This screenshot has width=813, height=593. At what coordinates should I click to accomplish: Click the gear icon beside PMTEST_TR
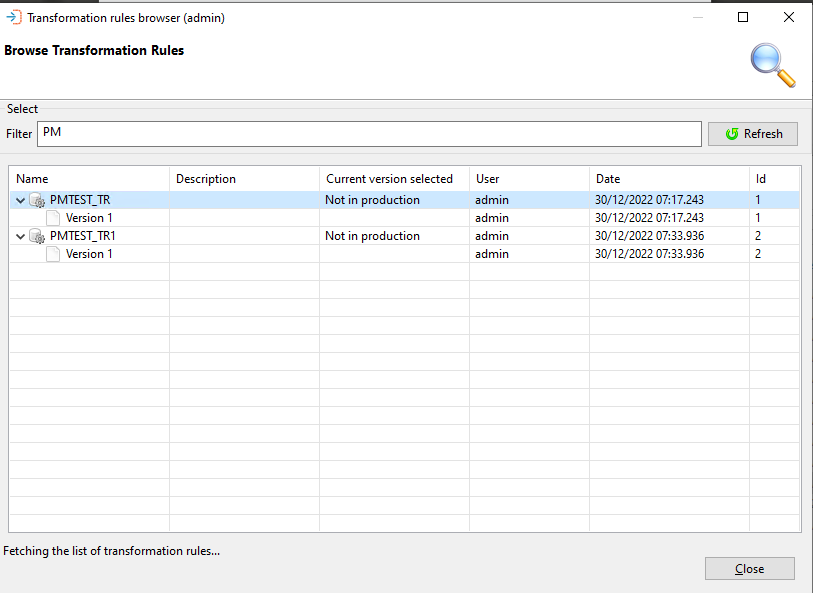tap(37, 200)
